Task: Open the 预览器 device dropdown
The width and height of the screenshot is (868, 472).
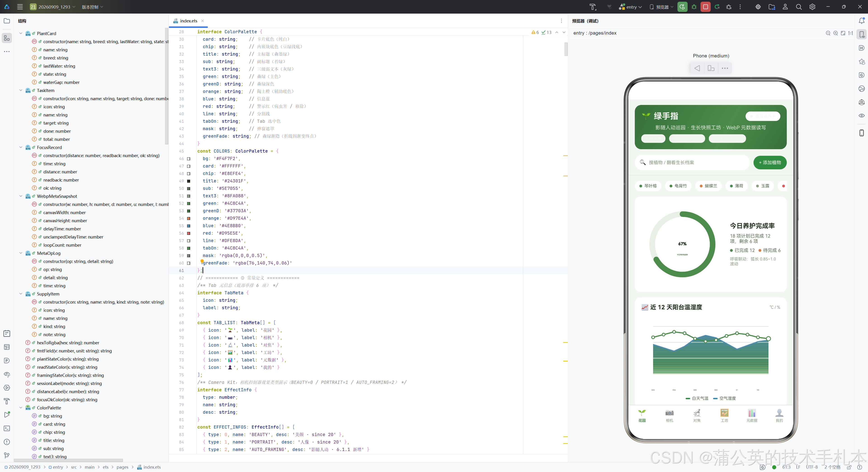Action: click(x=661, y=7)
